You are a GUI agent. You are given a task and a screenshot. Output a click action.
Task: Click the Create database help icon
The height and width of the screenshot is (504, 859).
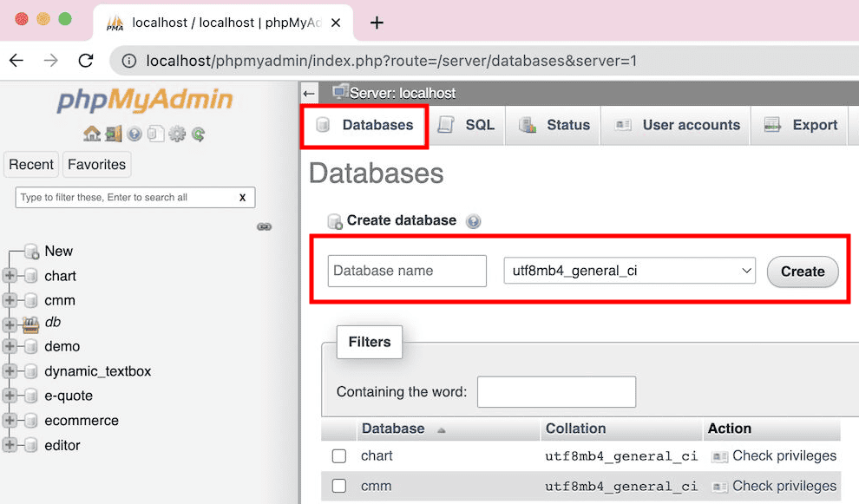coord(474,221)
